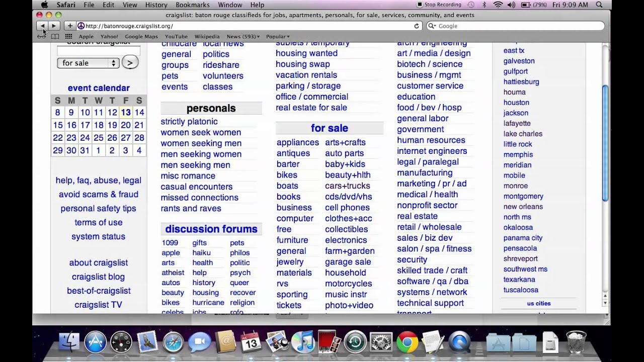
Task: Open 'missed connections' under personals
Action: tap(200, 198)
